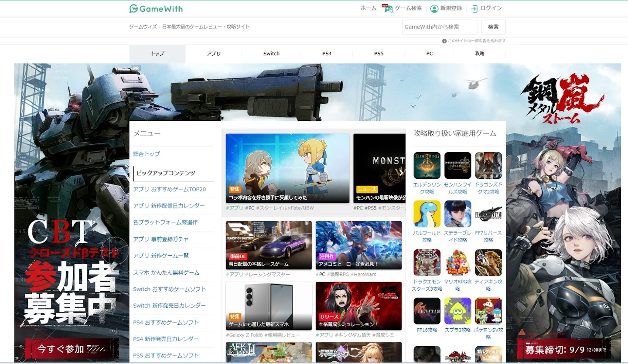Open the Dragon Quest Monsters 3 icon
The image size is (628, 364).
pos(427,262)
